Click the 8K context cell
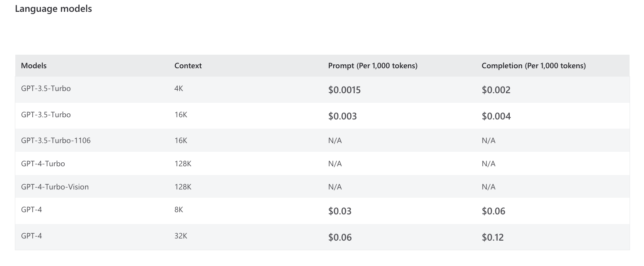This screenshot has height=266, width=644. [178, 210]
